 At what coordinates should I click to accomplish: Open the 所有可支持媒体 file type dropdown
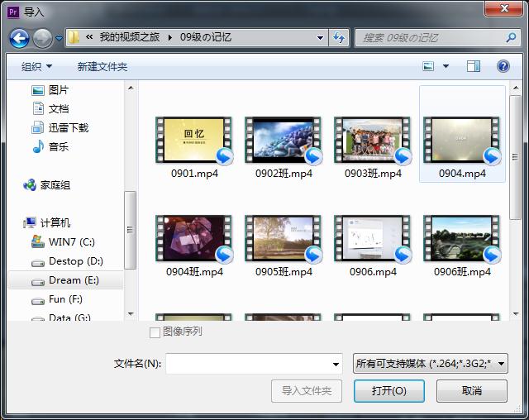[430, 363]
